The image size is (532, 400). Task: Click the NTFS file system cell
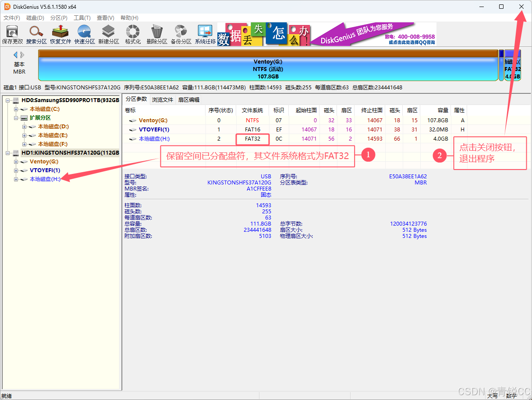(252, 120)
